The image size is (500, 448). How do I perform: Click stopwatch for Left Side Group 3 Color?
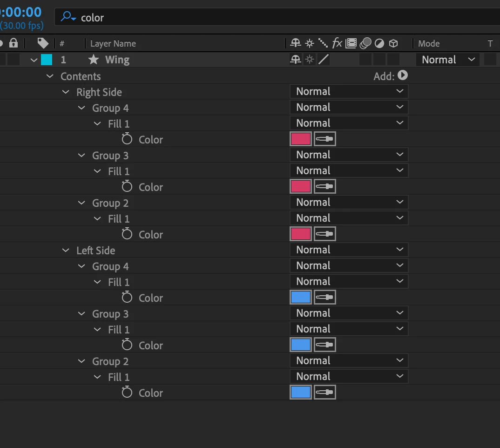(127, 345)
